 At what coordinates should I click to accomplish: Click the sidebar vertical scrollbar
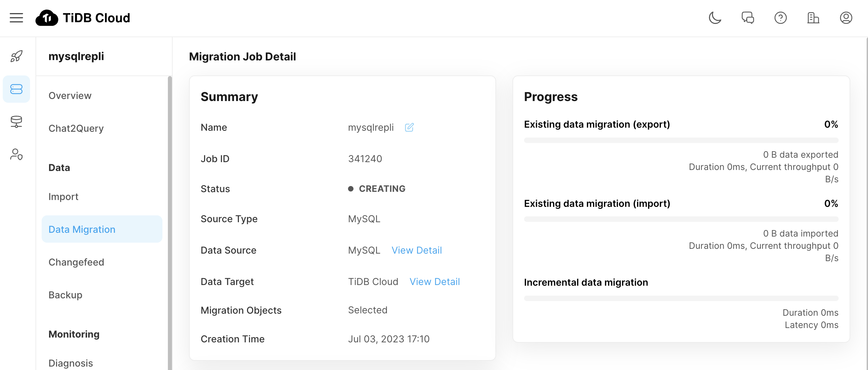coord(170,223)
